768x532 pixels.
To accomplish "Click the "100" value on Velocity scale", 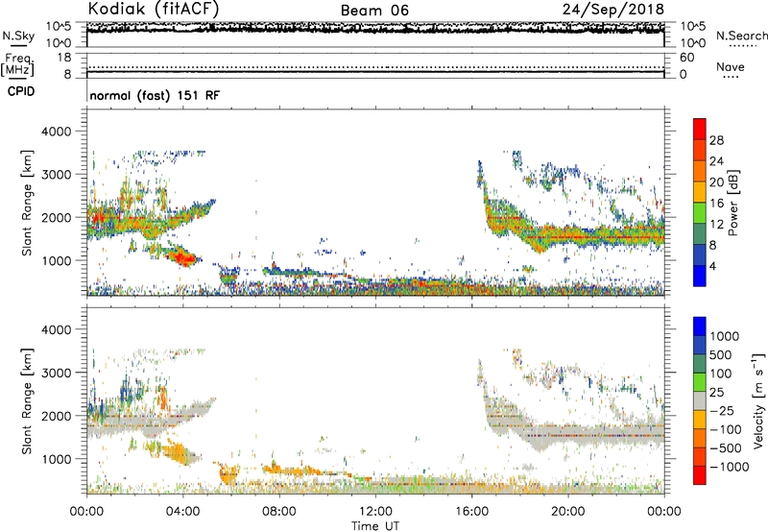I will coord(721,374).
